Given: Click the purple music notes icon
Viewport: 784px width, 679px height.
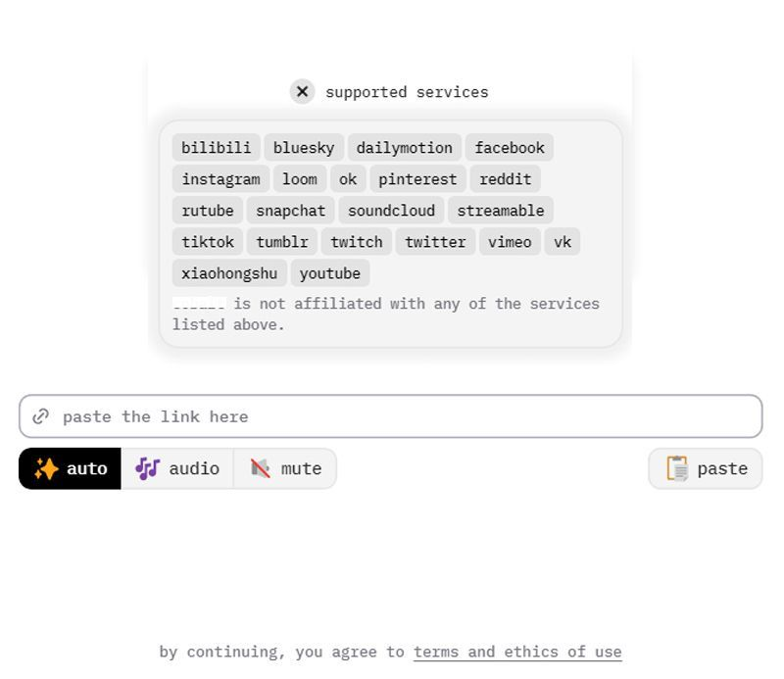Looking at the screenshot, I should [x=148, y=468].
